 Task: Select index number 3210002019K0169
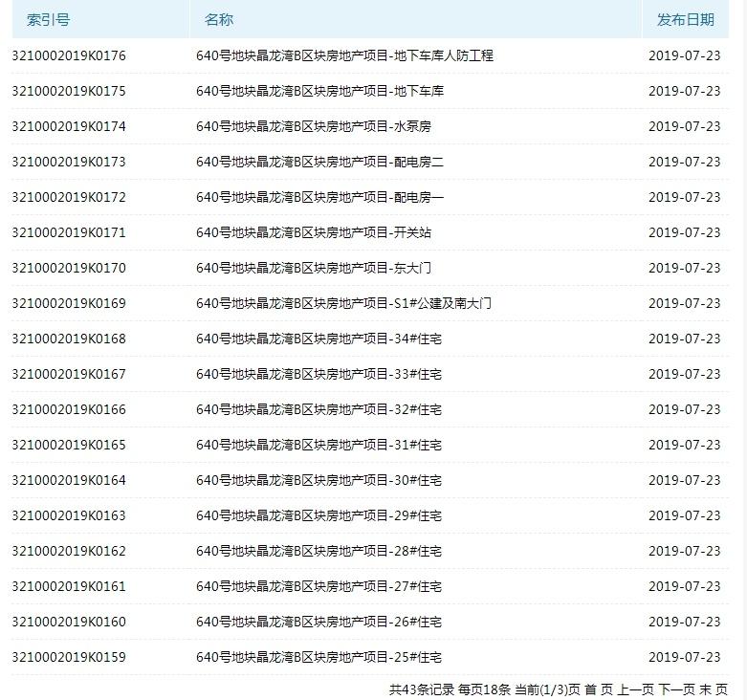point(69,303)
